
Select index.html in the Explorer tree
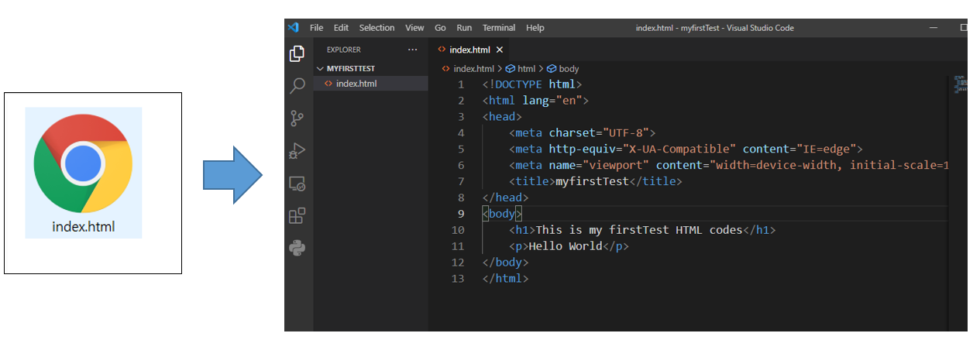tap(371, 84)
